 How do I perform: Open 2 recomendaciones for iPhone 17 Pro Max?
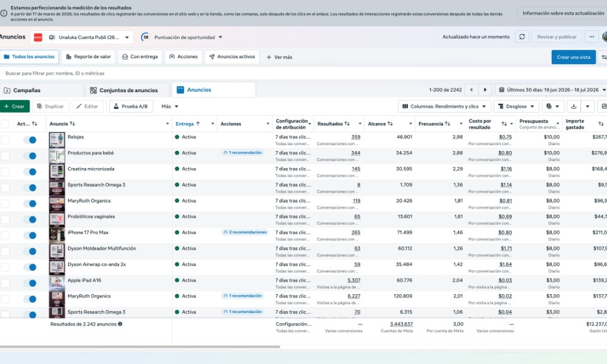point(245,232)
